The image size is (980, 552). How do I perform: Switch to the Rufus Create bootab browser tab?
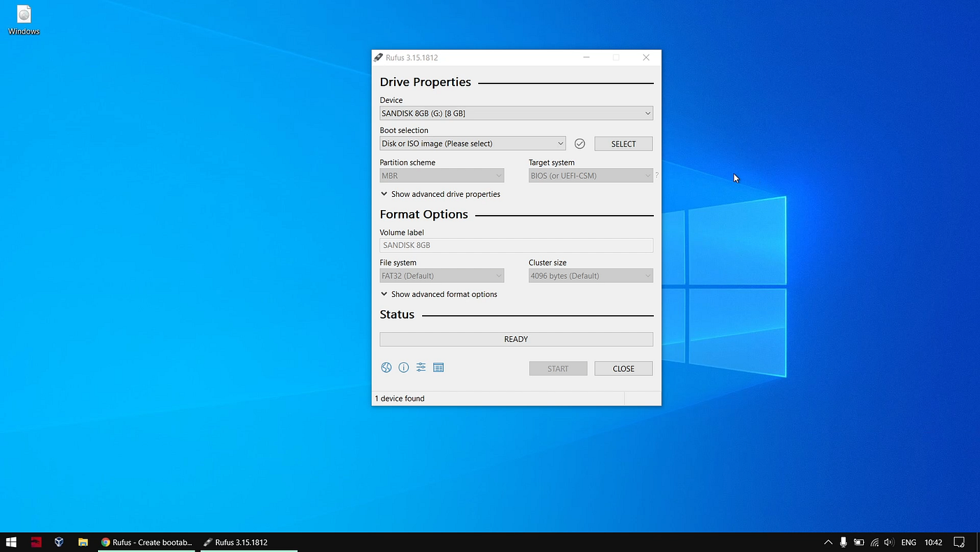[147, 541]
